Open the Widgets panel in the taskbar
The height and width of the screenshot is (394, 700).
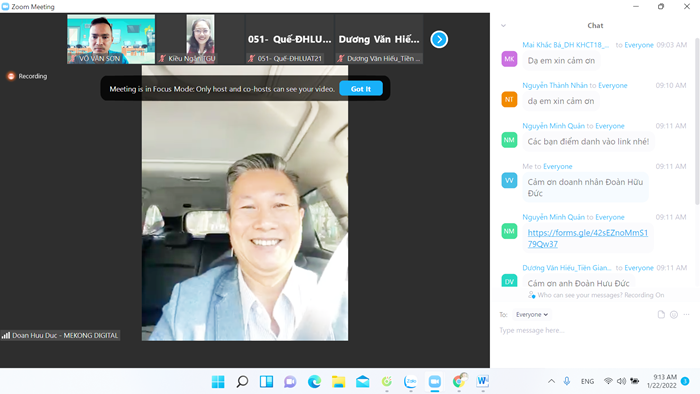[267, 382]
